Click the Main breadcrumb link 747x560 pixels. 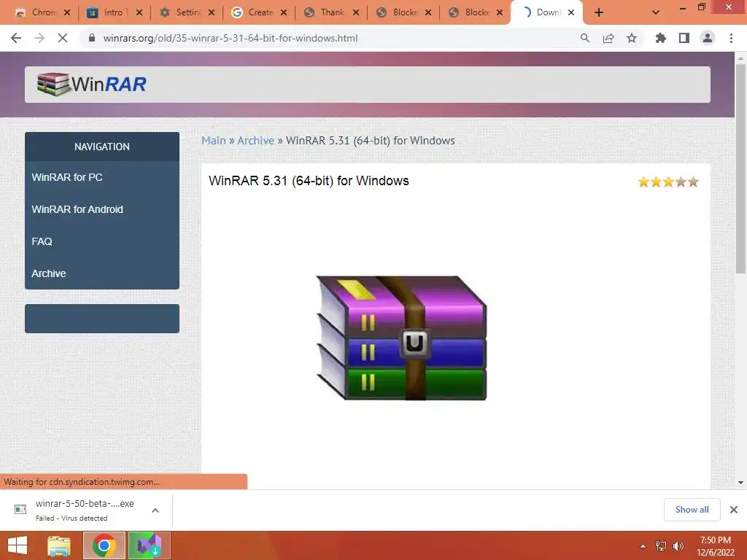(x=214, y=141)
